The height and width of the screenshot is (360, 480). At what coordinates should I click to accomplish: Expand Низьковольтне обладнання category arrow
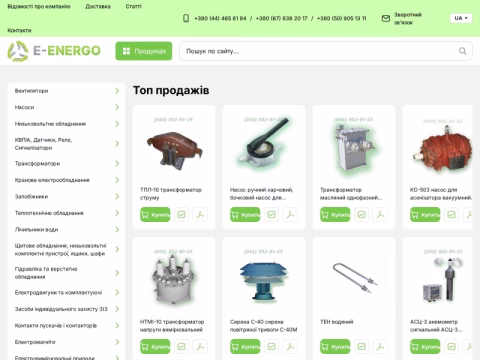(117, 124)
